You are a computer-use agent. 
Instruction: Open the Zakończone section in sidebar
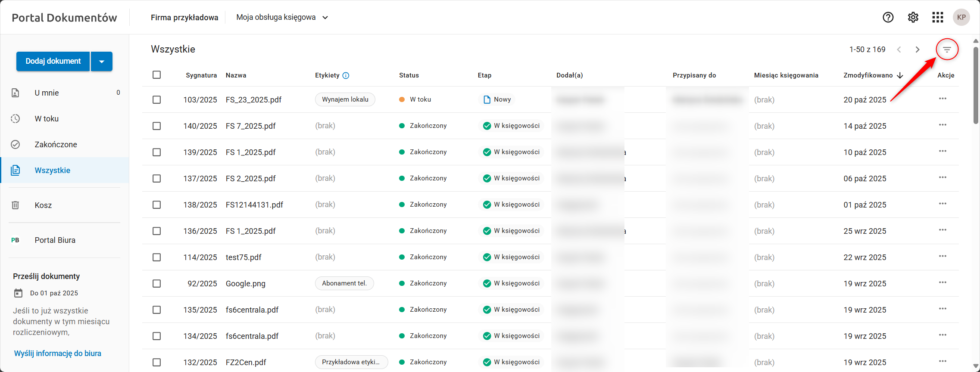pos(56,144)
